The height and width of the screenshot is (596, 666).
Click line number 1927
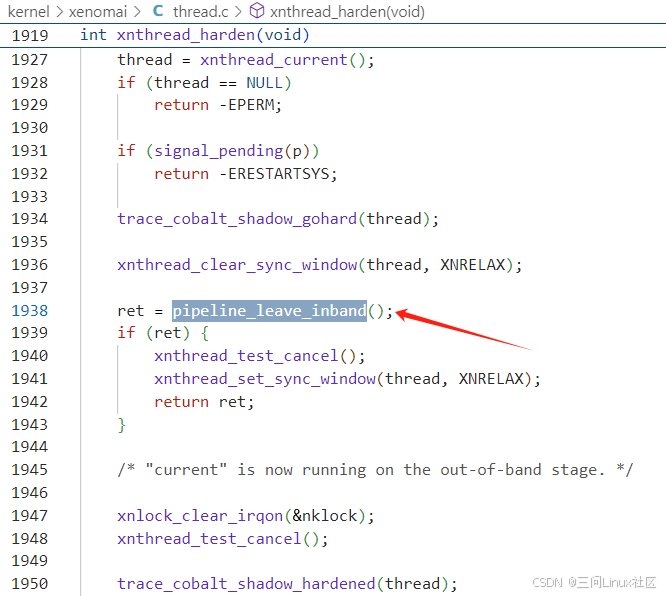click(30, 60)
